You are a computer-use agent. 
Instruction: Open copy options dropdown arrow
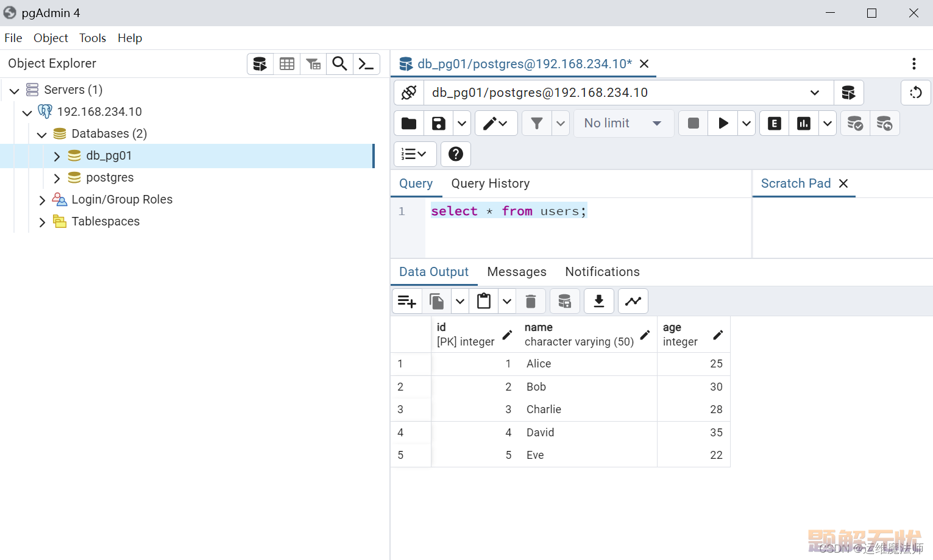click(460, 301)
